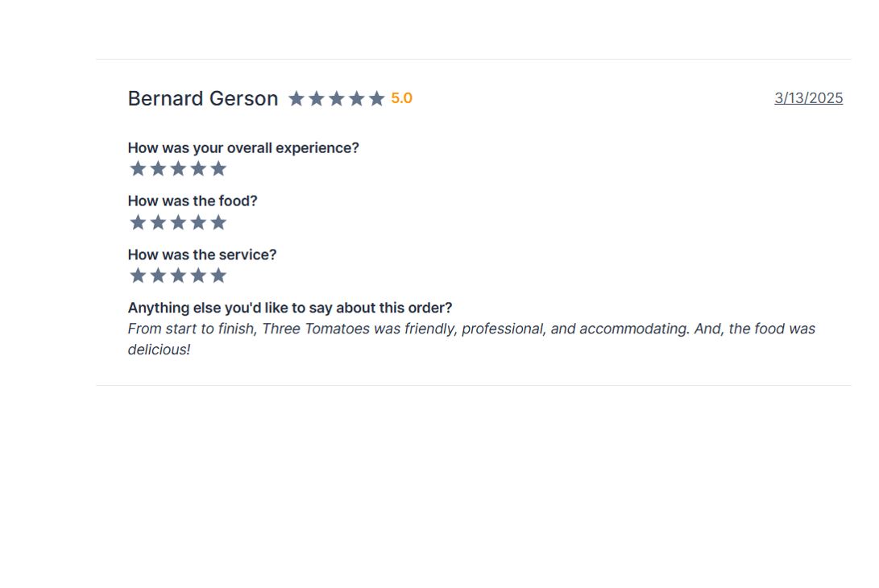The image size is (879, 588).
Task: Click third star under overall experience
Action: [x=178, y=168]
